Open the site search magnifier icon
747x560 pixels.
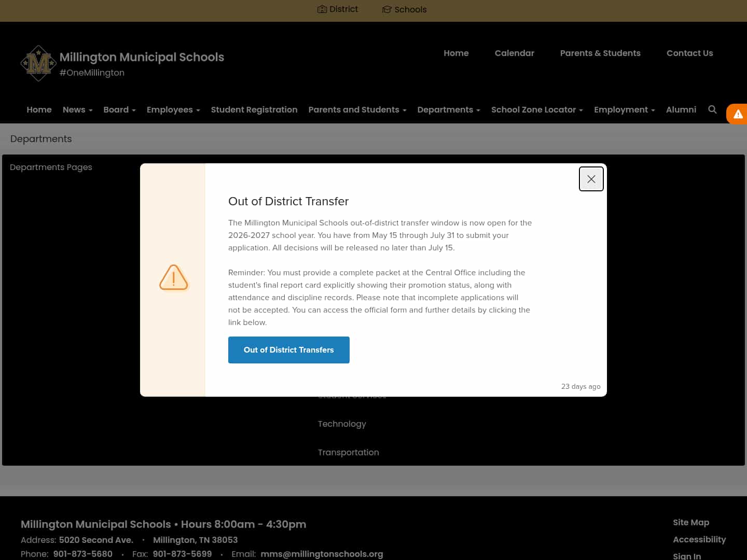[712, 109]
